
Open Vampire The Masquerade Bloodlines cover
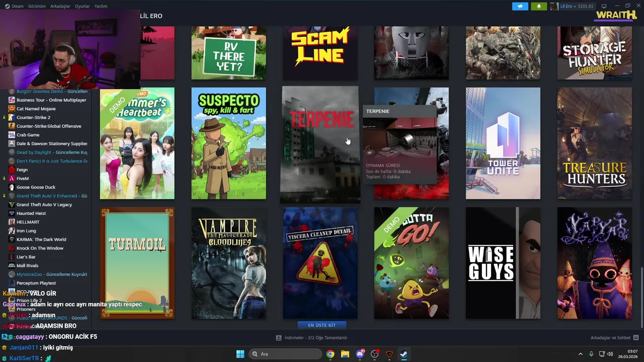click(x=228, y=263)
